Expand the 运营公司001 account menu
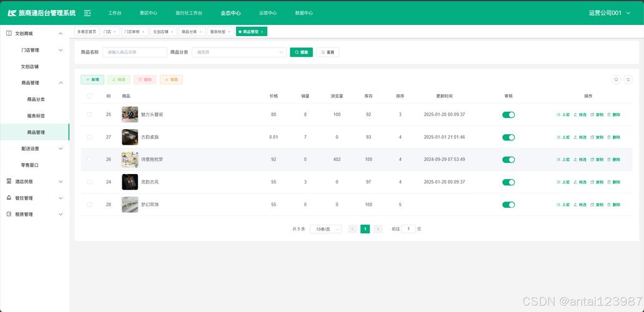The image size is (644, 312). pyautogui.click(x=609, y=13)
